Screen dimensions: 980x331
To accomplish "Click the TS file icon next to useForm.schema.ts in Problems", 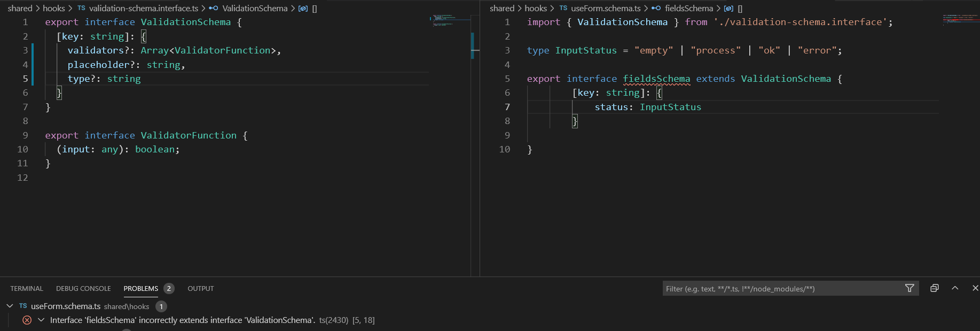I will pyautogui.click(x=23, y=306).
